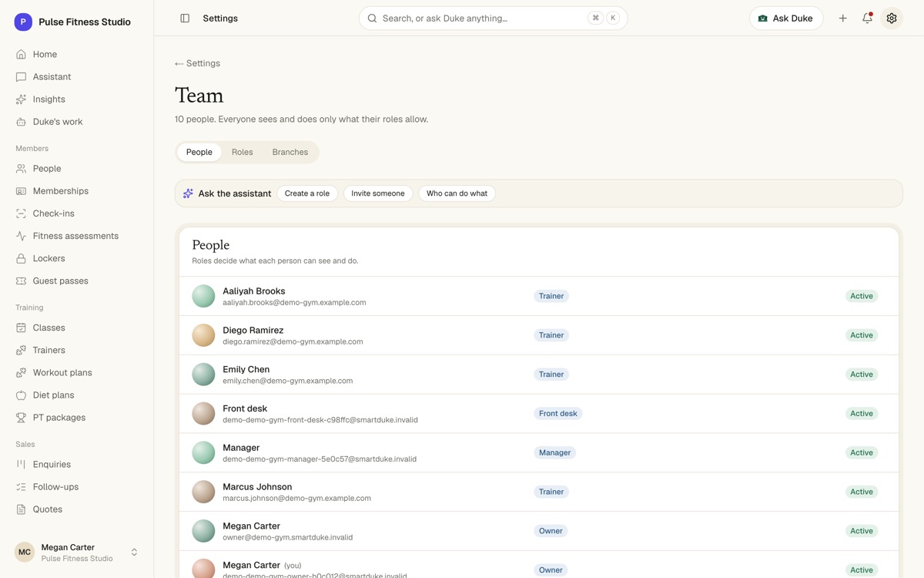Click the Check-ins icon
Screen dimensions: 924x578
pyautogui.click(x=21, y=213)
